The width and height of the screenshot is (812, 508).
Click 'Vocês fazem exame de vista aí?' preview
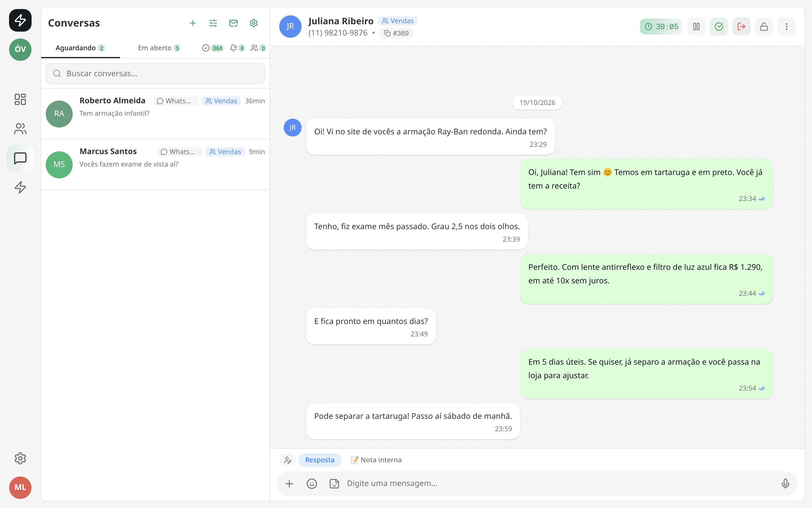(129, 164)
